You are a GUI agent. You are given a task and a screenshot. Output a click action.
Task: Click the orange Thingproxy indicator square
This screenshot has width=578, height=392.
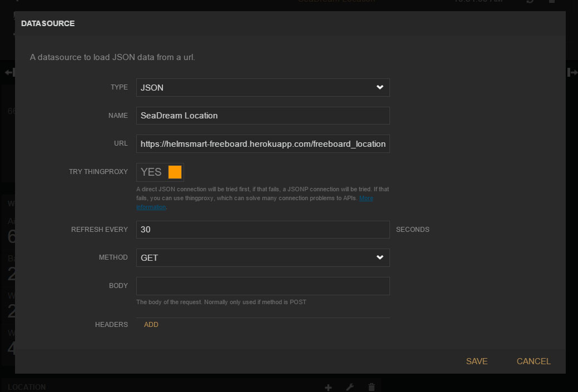[x=175, y=172]
